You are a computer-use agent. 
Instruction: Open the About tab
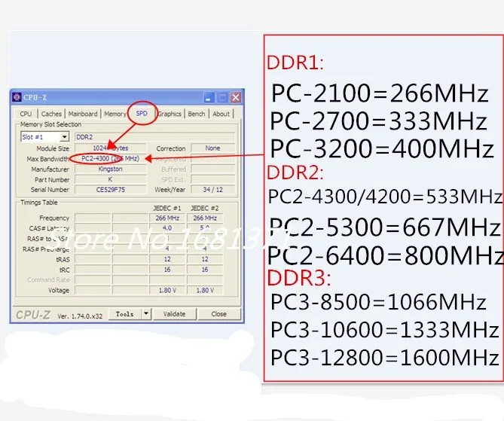tap(221, 114)
